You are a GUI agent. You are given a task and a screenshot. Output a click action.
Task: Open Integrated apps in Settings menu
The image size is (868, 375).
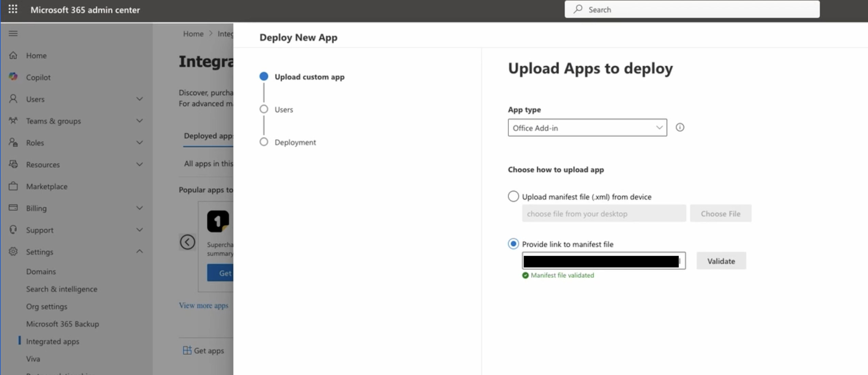pos(52,341)
